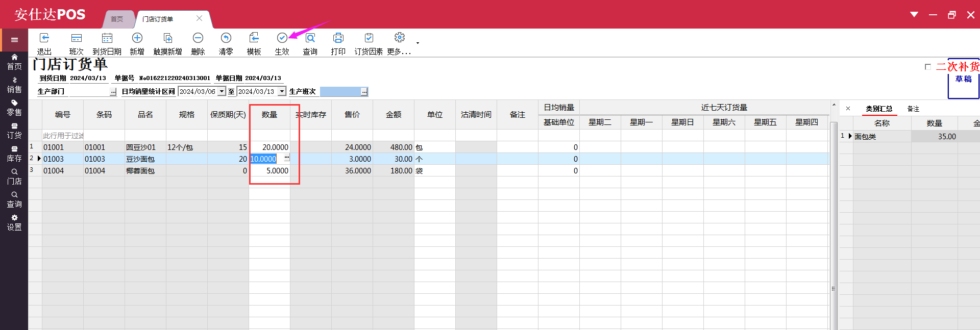980x330 pixels.
Task: Open the 班次 shift toolbar icon
Action: (x=77, y=38)
